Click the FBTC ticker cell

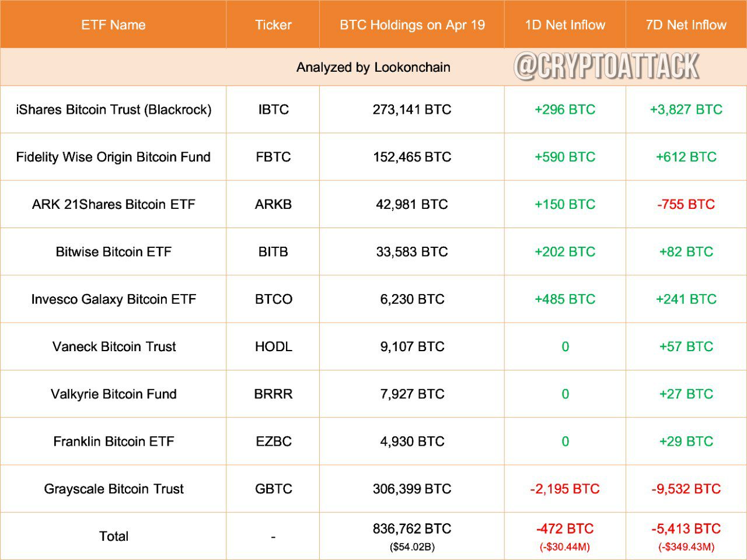273,157
